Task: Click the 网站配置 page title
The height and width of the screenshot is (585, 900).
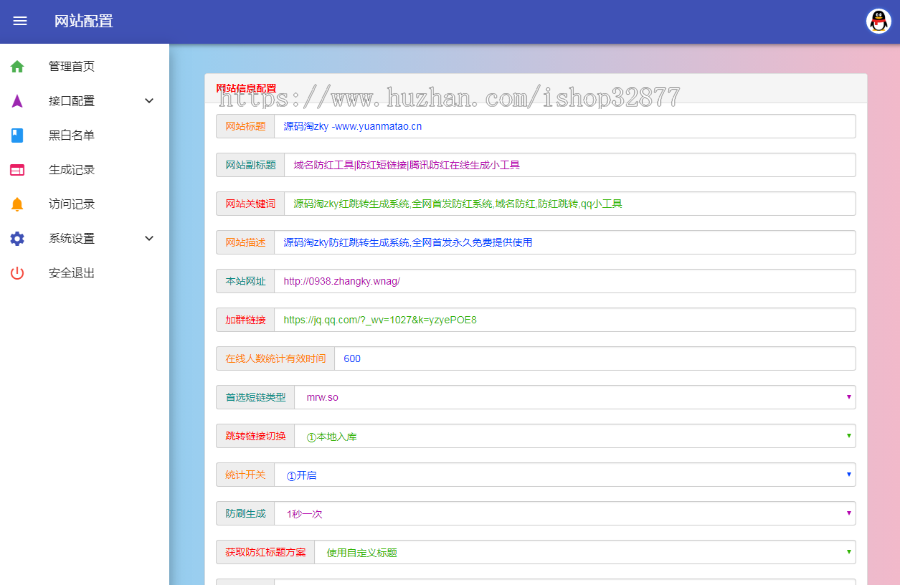Action: click(84, 21)
